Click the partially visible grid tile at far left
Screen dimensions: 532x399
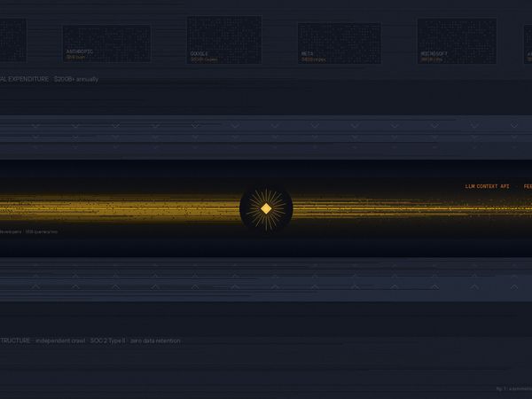tap(12, 40)
